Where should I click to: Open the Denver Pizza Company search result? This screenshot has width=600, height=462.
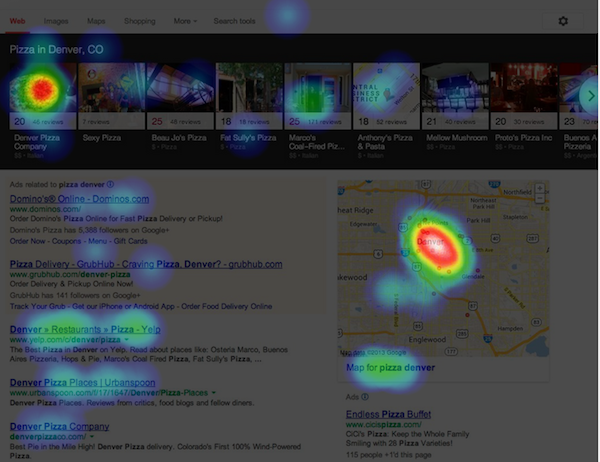point(59,426)
